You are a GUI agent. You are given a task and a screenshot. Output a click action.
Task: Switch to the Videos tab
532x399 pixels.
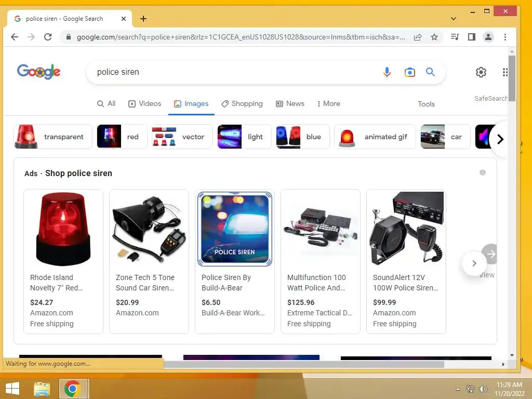point(144,104)
